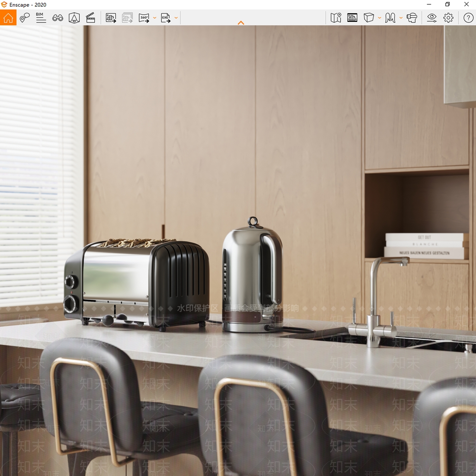The height and width of the screenshot is (476, 476).
Task: Click the orange Home button
Action: (x=8, y=18)
